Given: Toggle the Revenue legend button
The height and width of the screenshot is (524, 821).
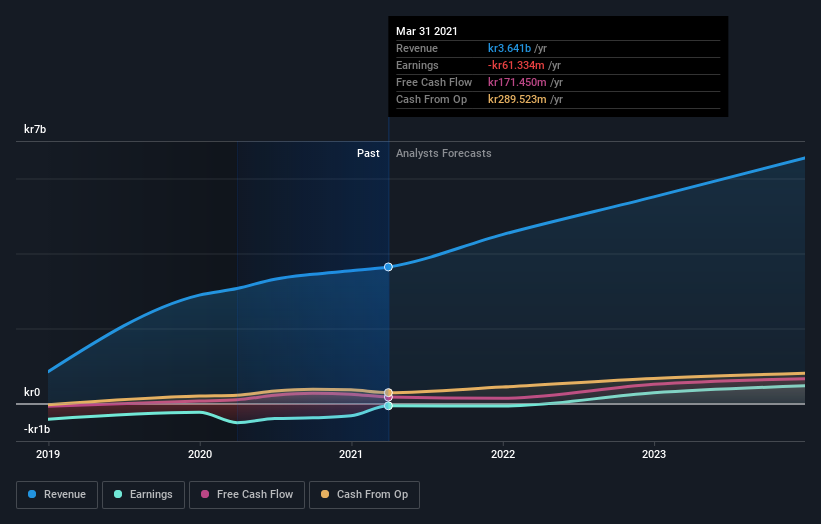Looking at the screenshot, I should pos(57,495).
